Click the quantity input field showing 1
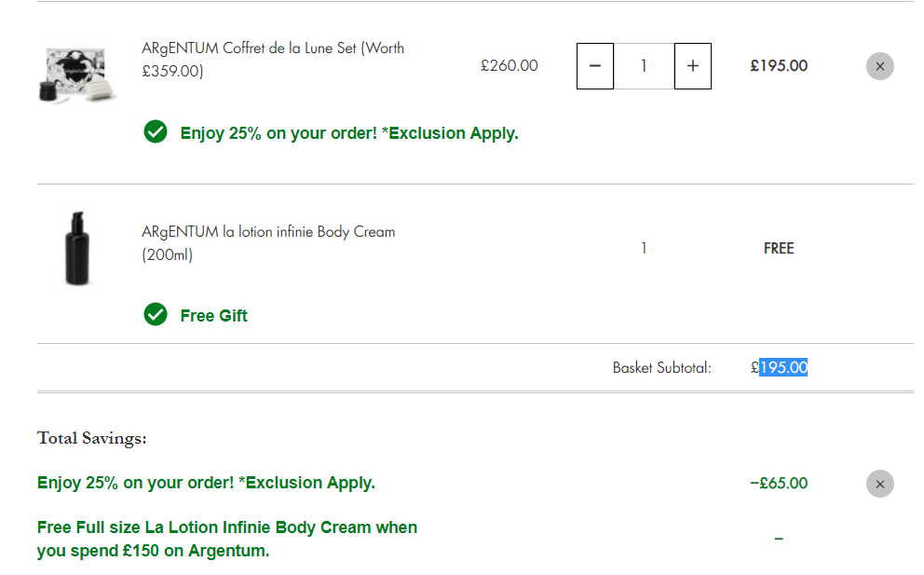 644,66
